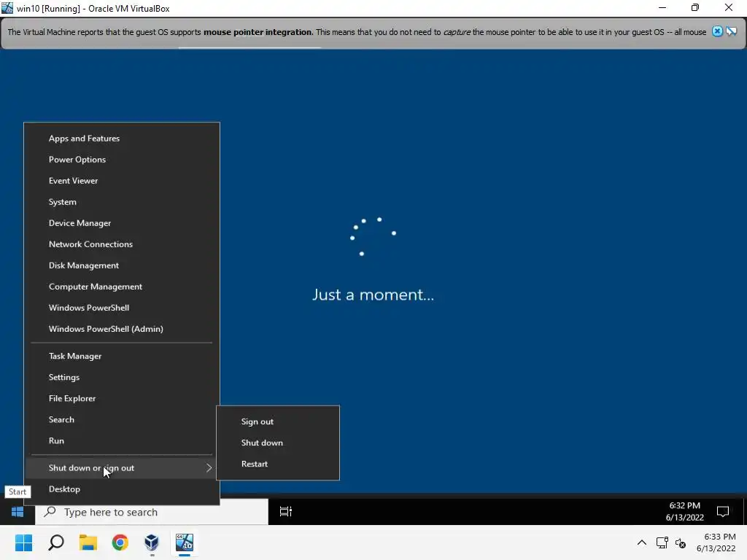Show hidden icons in host system tray
The height and width of the screenshot is (560, 747).
click(x=642, y=542)
